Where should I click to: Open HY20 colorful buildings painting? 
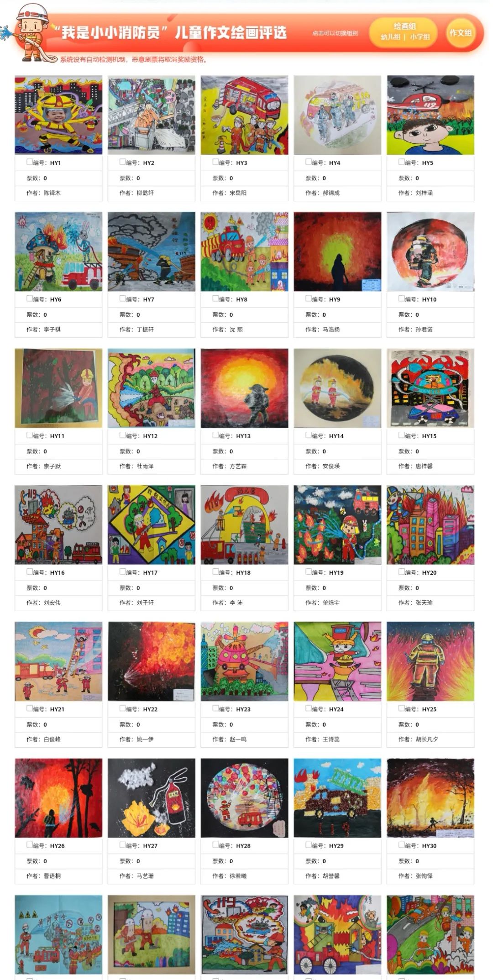[430, 524]
